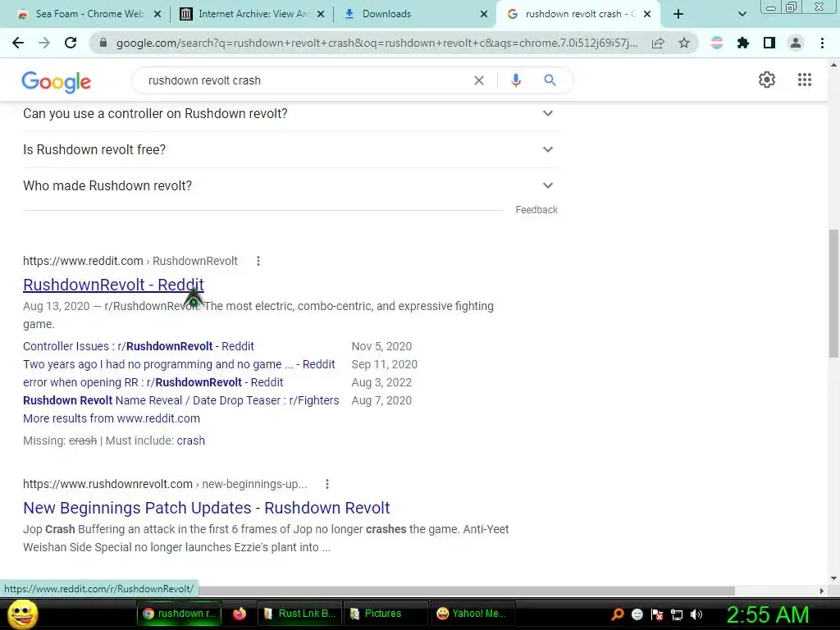Click the magnifier search button

tap(550, 80)
